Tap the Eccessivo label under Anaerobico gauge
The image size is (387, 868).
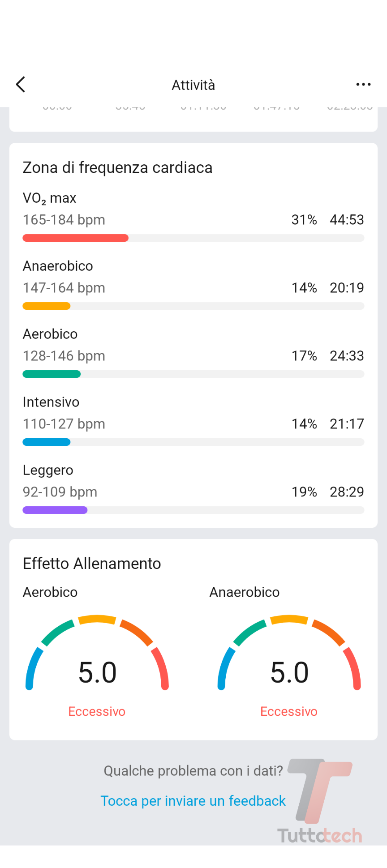point(289,711)
